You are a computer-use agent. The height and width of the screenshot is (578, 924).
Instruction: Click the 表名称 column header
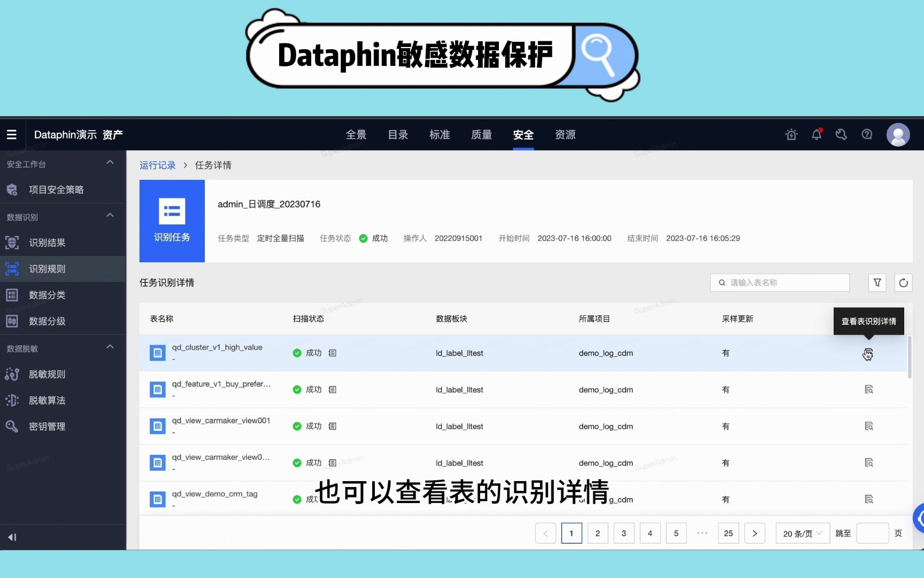coord(161,319)
